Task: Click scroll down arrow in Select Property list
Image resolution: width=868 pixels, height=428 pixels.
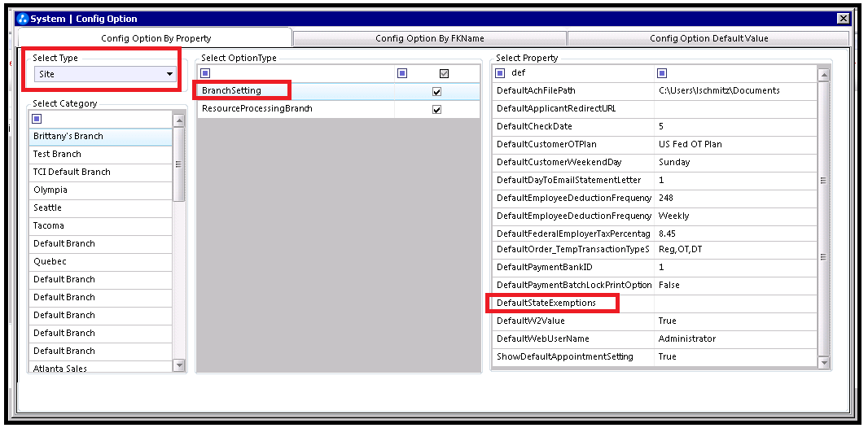Action: point(824,362)
